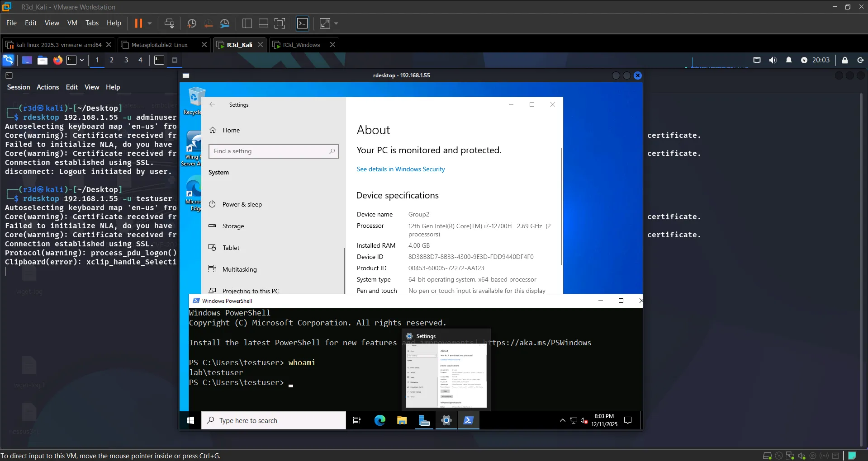Launch terminal emulator from the Kali panel

click(x=71, y=60)
